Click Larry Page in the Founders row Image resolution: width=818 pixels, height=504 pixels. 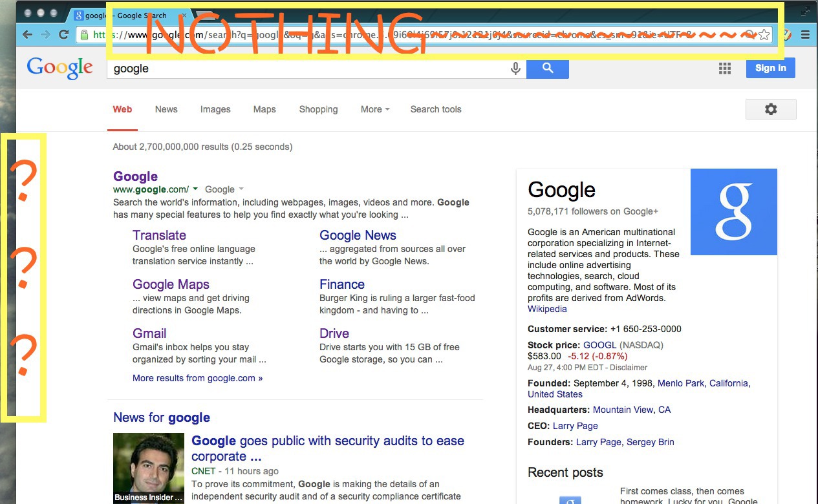point(599,442)
